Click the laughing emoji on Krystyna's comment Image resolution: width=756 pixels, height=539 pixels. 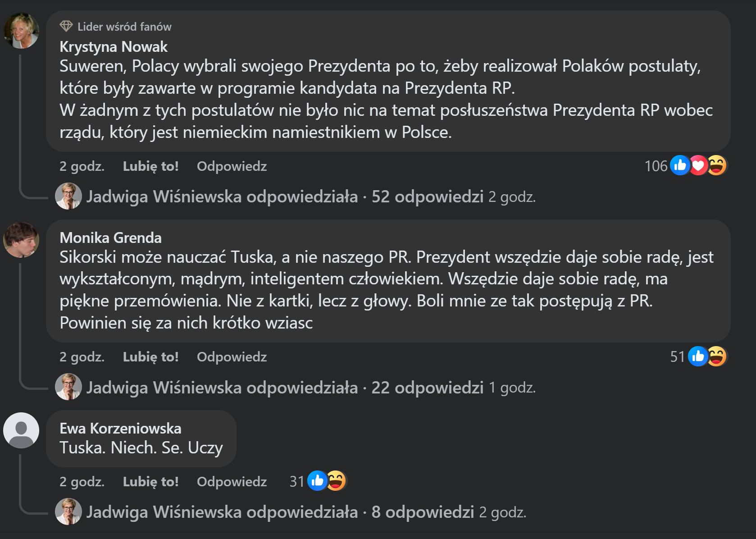tap(716, 165)
